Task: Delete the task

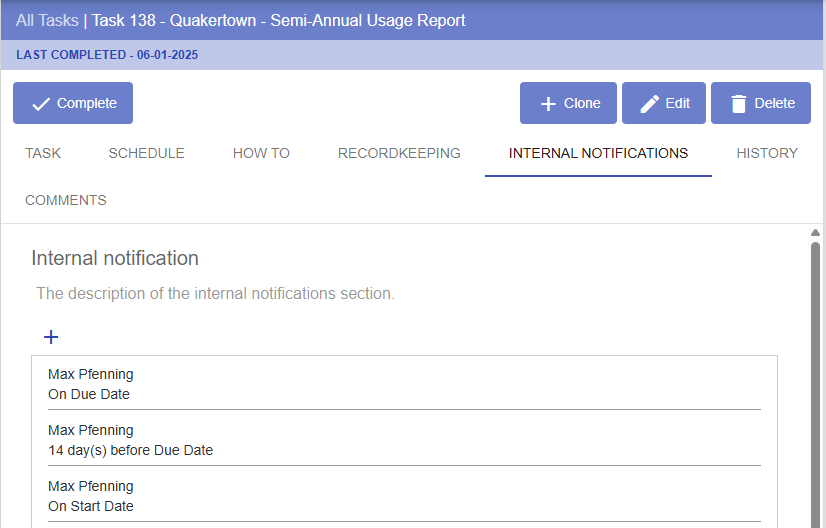Action: click(x=761, y=103)
